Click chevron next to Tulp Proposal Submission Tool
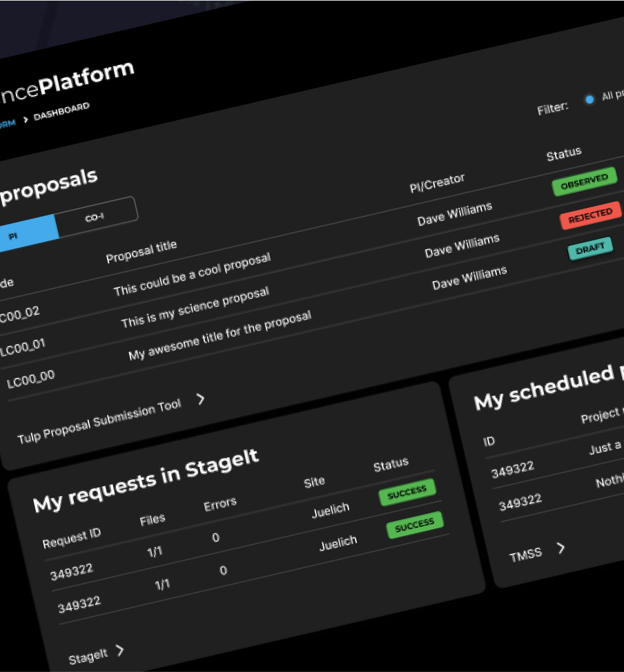 [x=200, y=399]
